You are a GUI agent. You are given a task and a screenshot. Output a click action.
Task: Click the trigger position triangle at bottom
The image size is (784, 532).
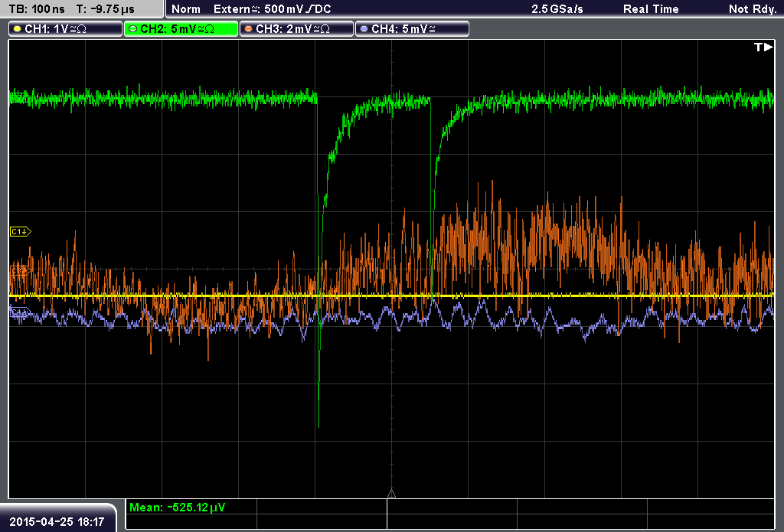click(391, 494)
